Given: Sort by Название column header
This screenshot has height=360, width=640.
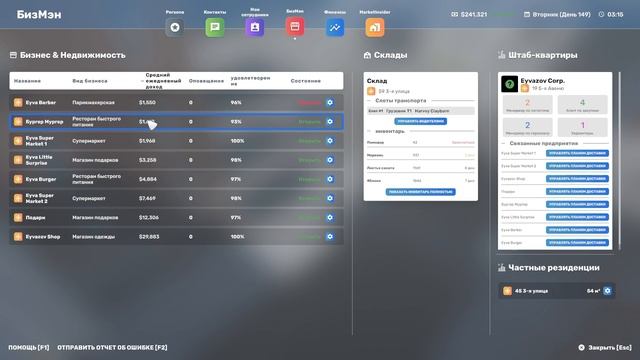Looking at the screenshot, I should [x=27, y=81].
